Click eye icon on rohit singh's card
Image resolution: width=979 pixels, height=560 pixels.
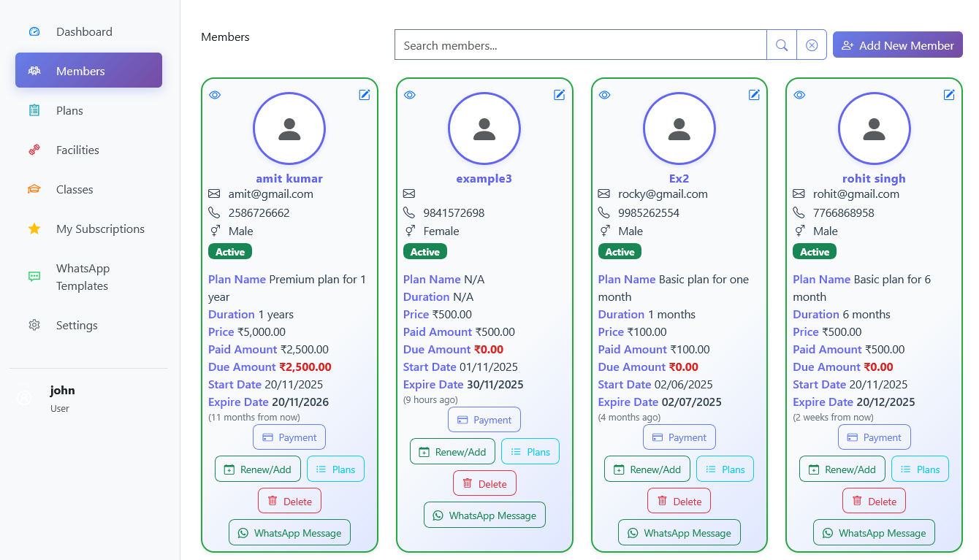coord(800,95)
